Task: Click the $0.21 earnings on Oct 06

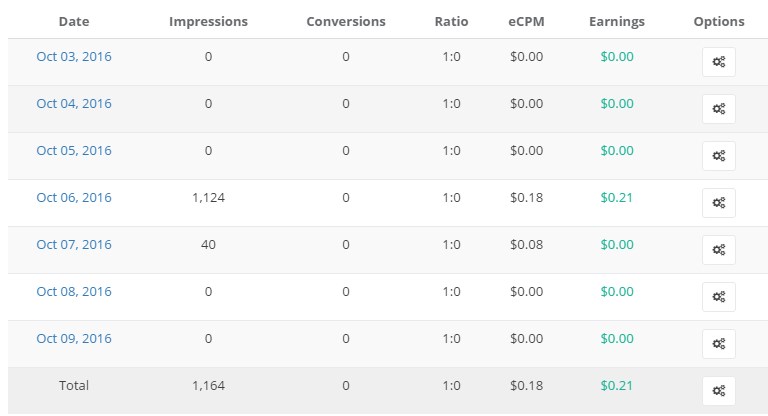Action: click(617, 198)
